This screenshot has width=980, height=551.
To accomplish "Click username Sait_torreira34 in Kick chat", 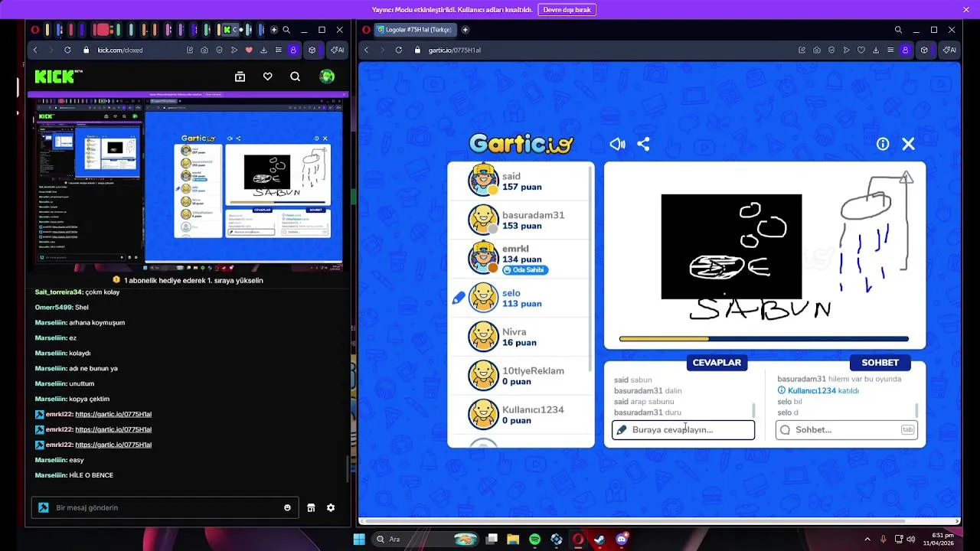I will [x=58, y=292].
